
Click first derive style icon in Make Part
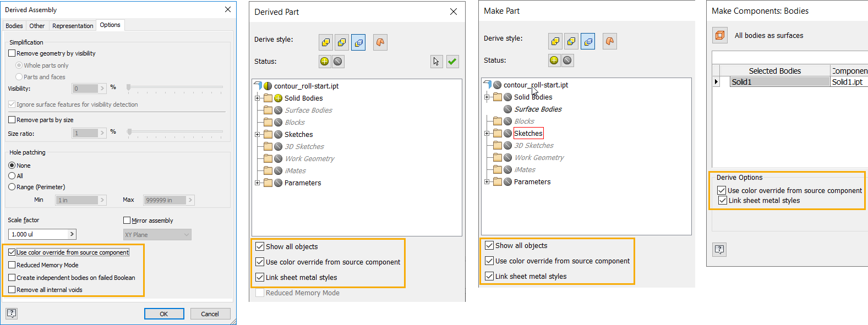[x=555, y=41]
